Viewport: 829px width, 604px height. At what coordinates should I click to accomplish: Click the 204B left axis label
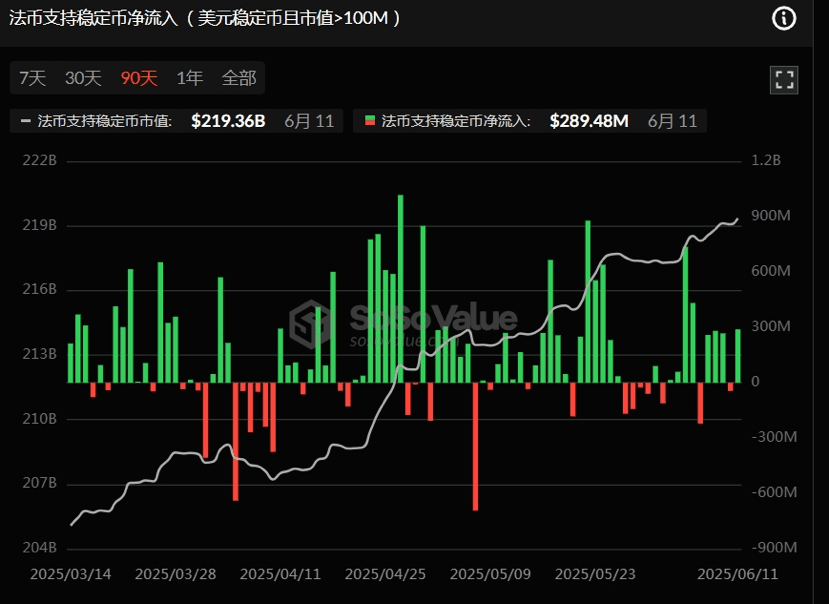coord(40,547)
